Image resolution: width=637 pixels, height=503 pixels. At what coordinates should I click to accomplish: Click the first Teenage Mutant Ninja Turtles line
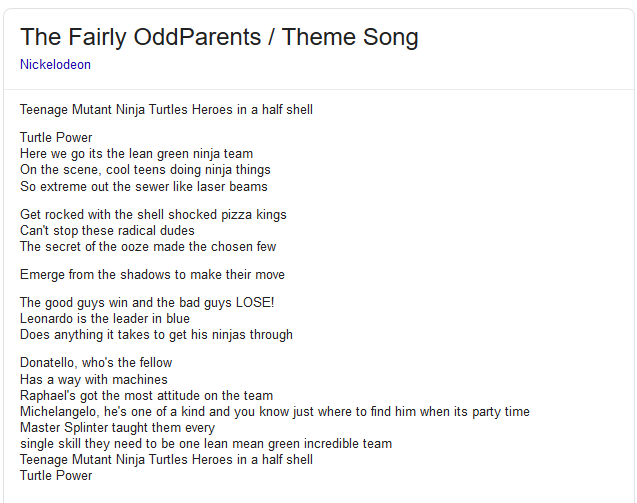(166, 110)
